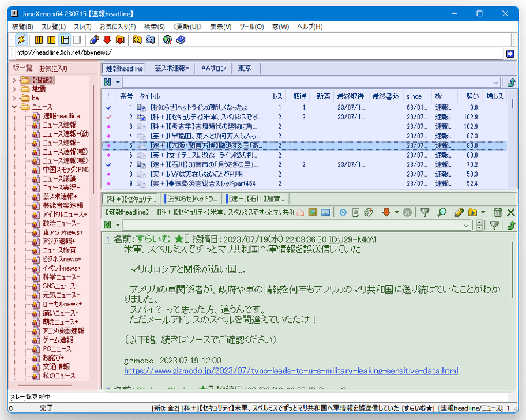This screenshot has height=420, width=526.
Task: Click the folder with red arrow icon
Action: click(120, 40)
